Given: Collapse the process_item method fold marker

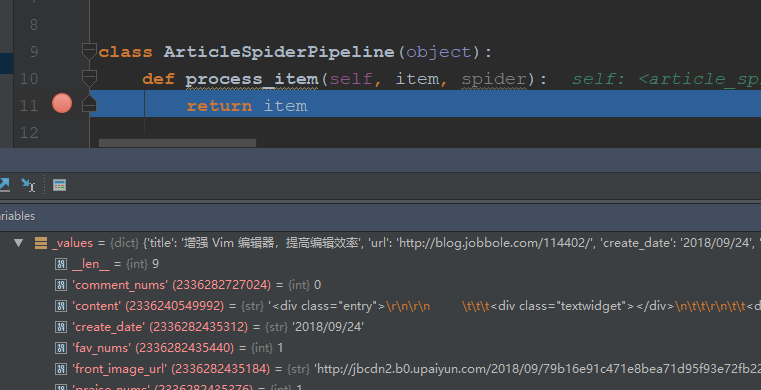Looking at the screenshot, I should [x=89, y=78].
